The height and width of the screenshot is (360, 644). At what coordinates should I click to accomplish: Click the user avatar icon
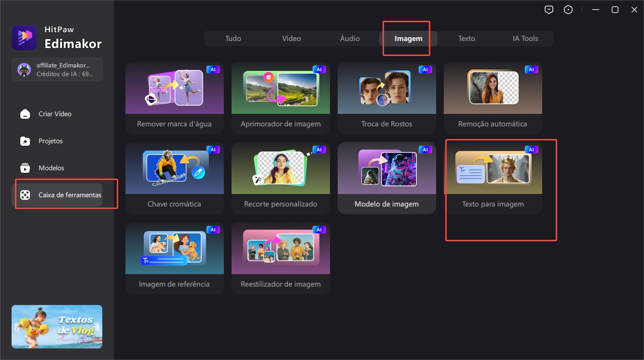[x=24, y=70]
